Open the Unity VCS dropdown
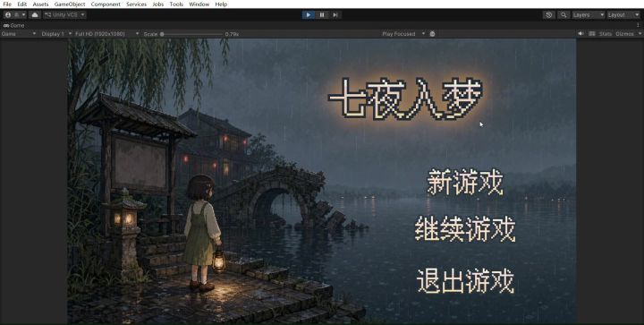 click(x=64, y=15)
